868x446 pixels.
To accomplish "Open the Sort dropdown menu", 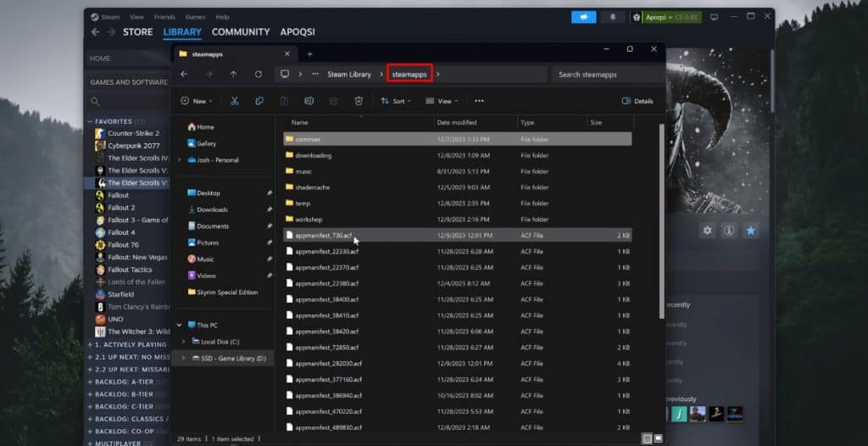I will [x=397, y=101].
